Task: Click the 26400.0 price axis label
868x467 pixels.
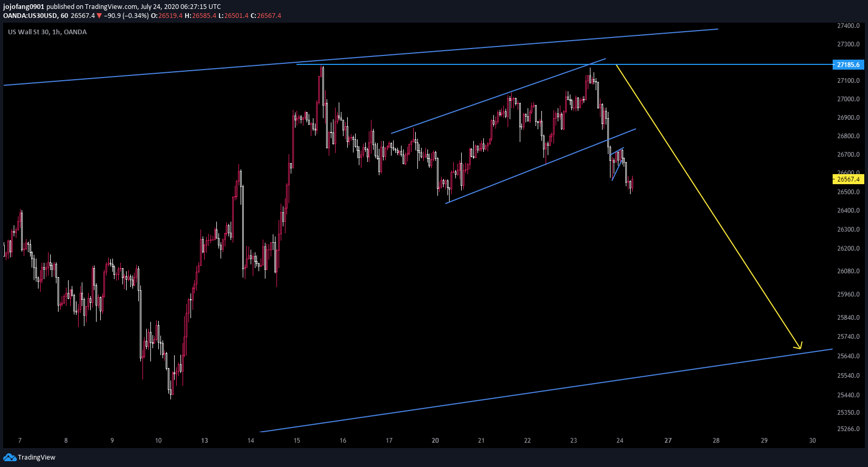Action: (x=848, y=211)
